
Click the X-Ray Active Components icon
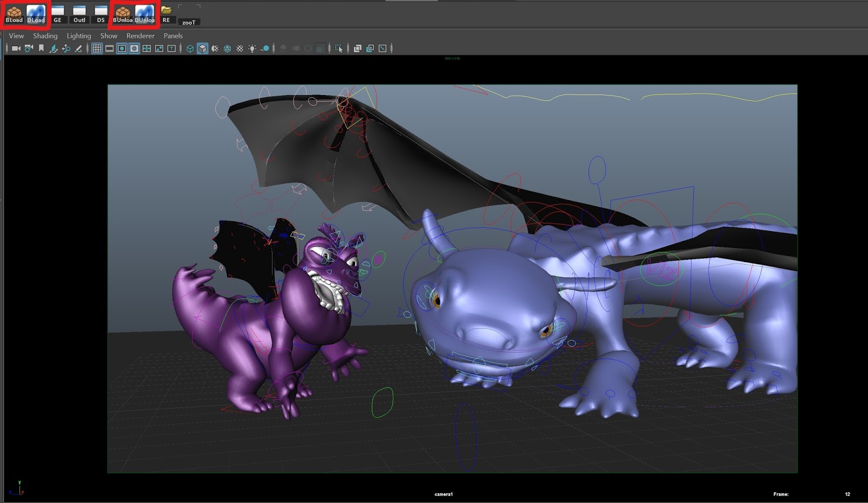(x=370, y=48)
